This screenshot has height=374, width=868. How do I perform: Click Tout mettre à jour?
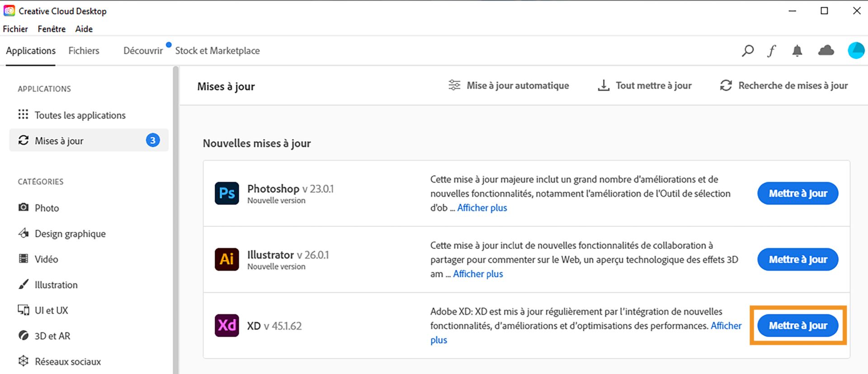[653, 85]
